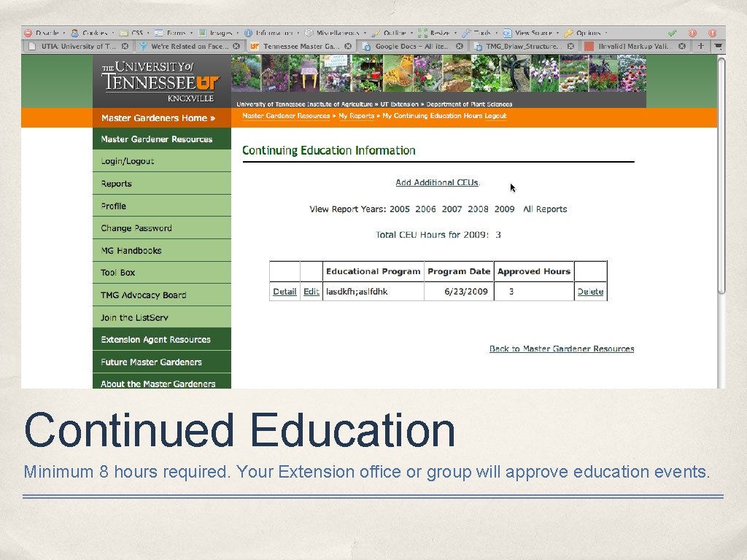
Task: Open the list-all-tabs dropdown
Action: pyautogui.click(x=718, y=46)
